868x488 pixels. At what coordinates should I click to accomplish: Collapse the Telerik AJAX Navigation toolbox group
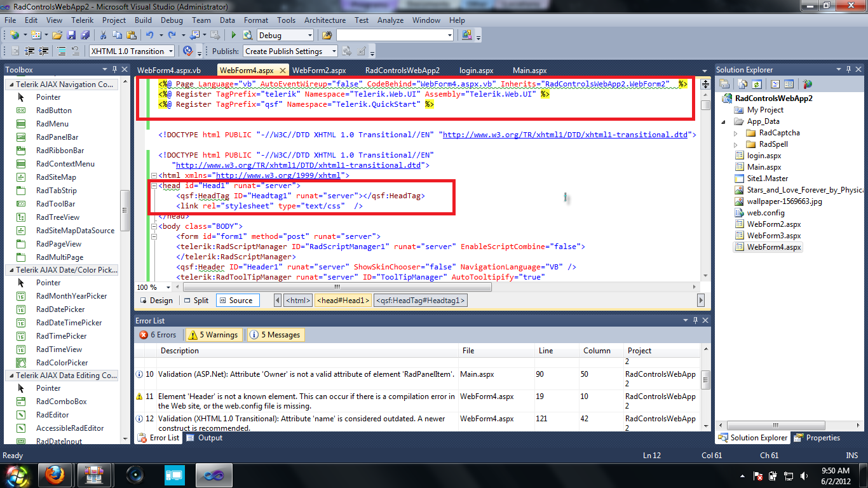10,84
